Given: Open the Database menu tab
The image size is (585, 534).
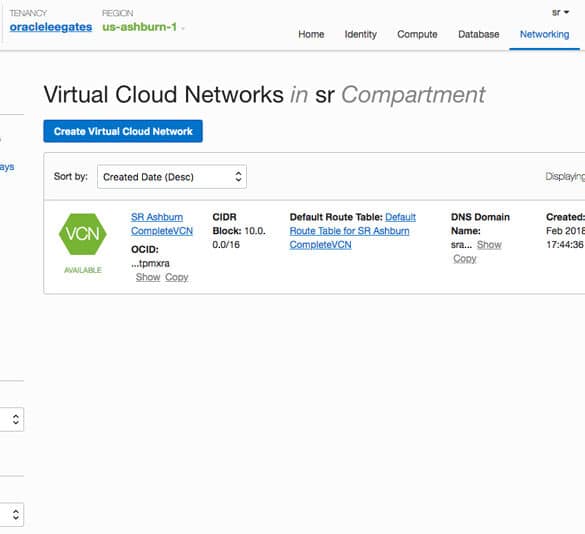Looking at the screenshot, I should coord(479,34).
